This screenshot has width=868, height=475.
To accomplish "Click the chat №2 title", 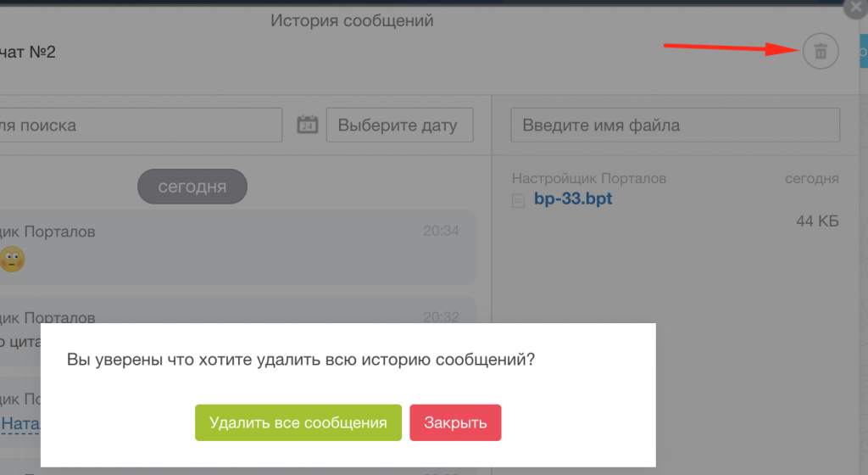I will click(28, 52).
